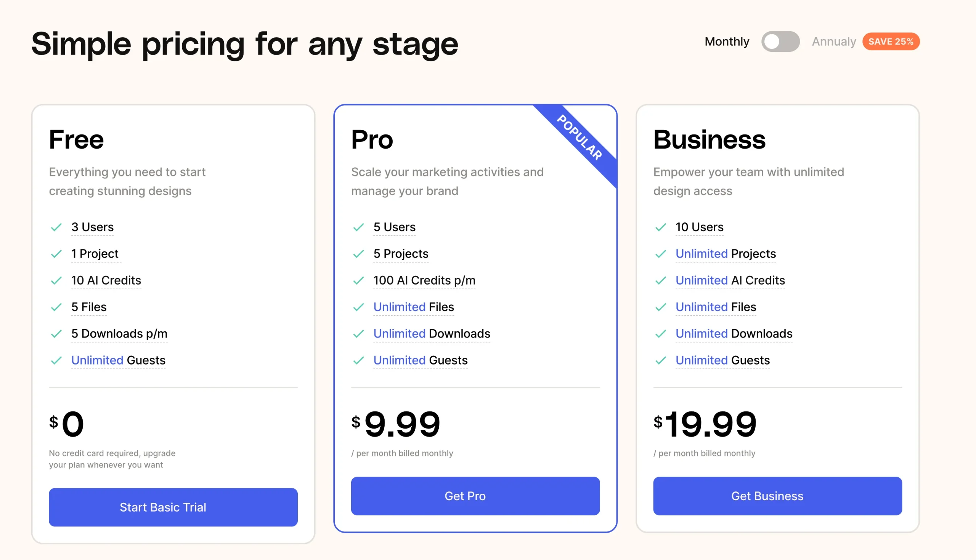Image resolution: width=976 pixels, height=560 pixels.
Task: Click the checkmark next to 100 AI Credits p/m
Action: (359, 280)
